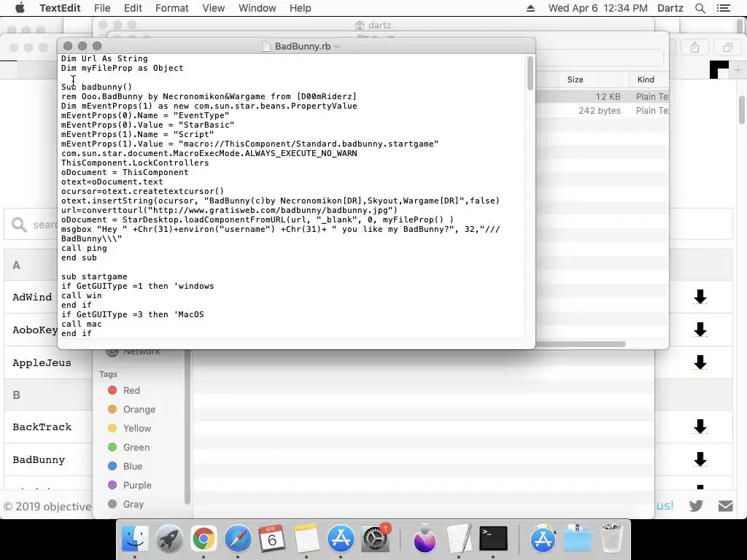Open Notification Center list icon

click(723, 8)
